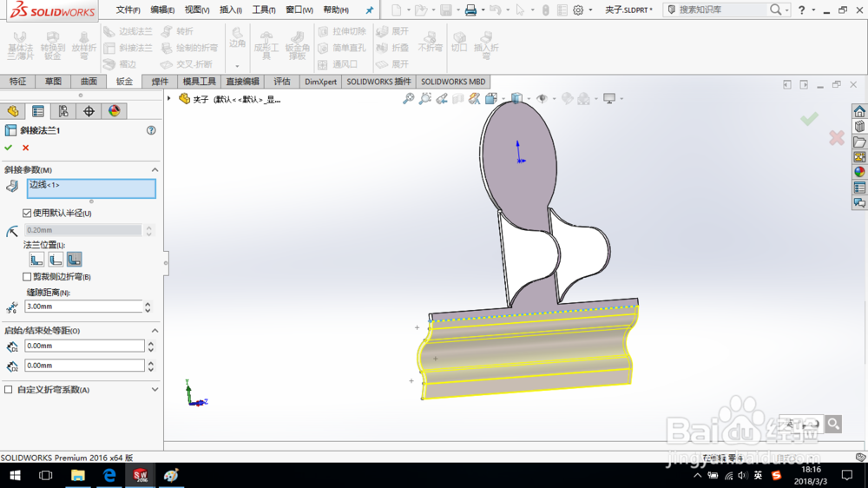Open View Palette in task pane
The height and width of the screenshot is (488, 868).
click(x=859, y=157)
